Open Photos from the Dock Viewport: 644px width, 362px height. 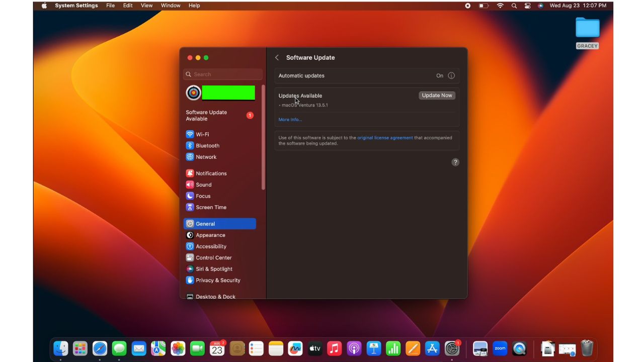pyautogui.click(x=178, y=348)
